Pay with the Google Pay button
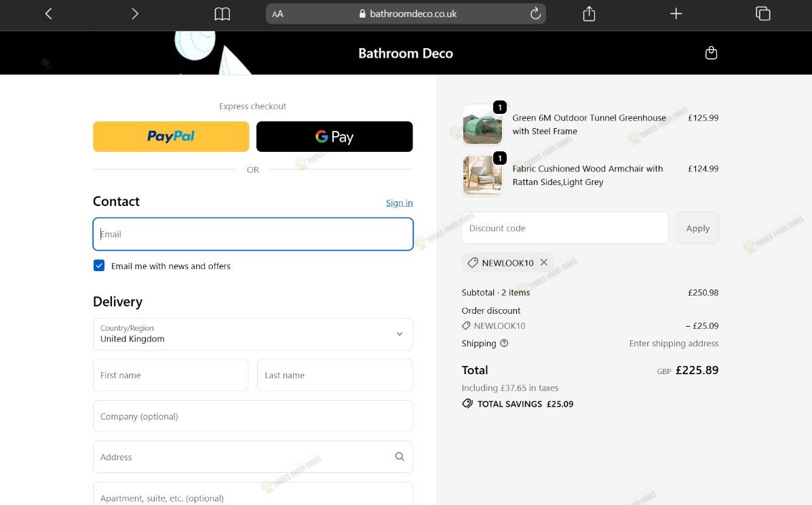This screenshot has width=812, height=505. point(334,137)
